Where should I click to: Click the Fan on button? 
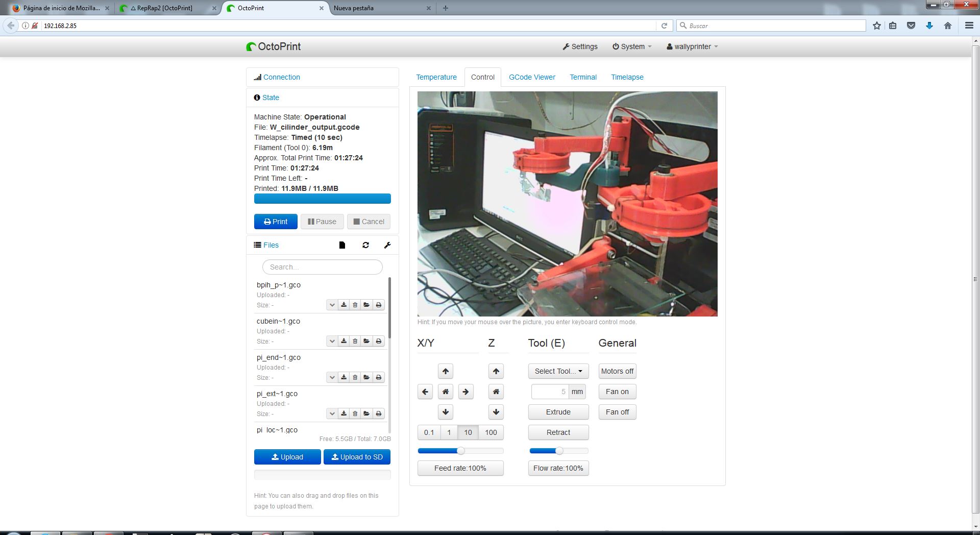pos(618,392)
